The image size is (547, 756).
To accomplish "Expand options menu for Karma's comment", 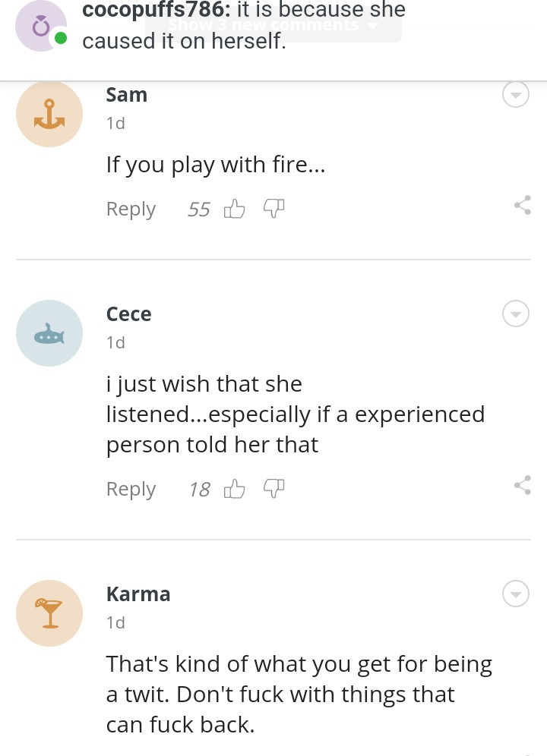I will point(516,594).
